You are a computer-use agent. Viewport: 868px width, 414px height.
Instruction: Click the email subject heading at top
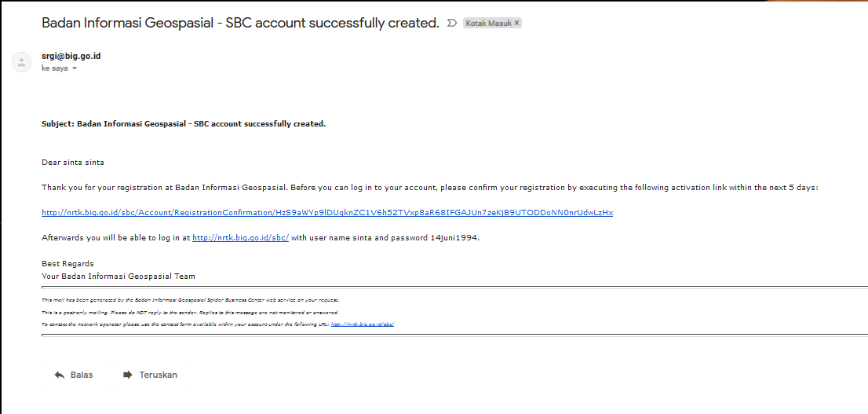pyautogui.click(x=240, y=23)
